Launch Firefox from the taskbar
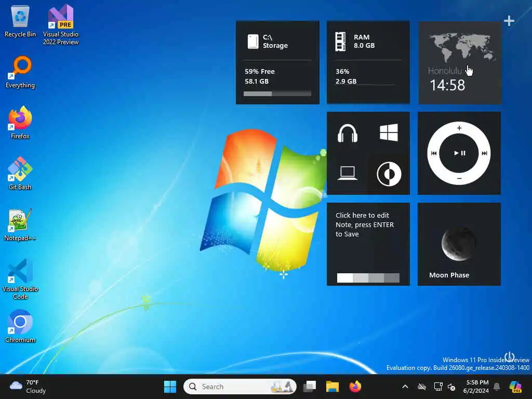Image resolution: width=532 pixels, height=399 pixels. (x=355, y=387)
